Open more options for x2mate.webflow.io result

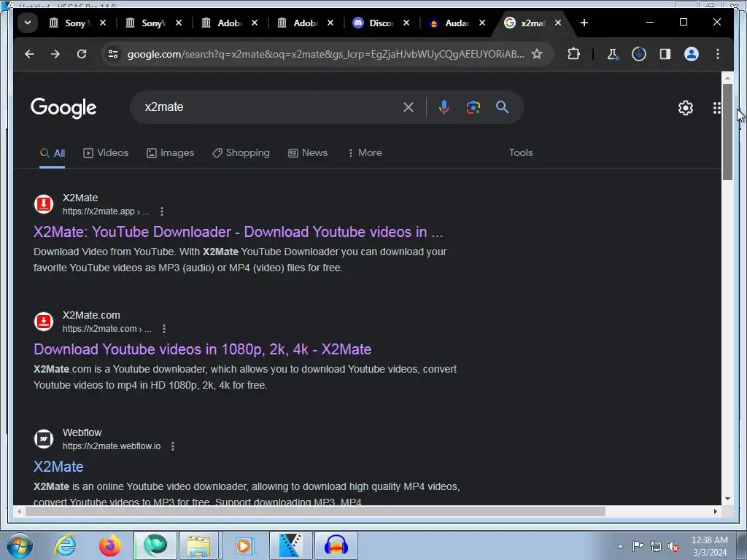173,446
